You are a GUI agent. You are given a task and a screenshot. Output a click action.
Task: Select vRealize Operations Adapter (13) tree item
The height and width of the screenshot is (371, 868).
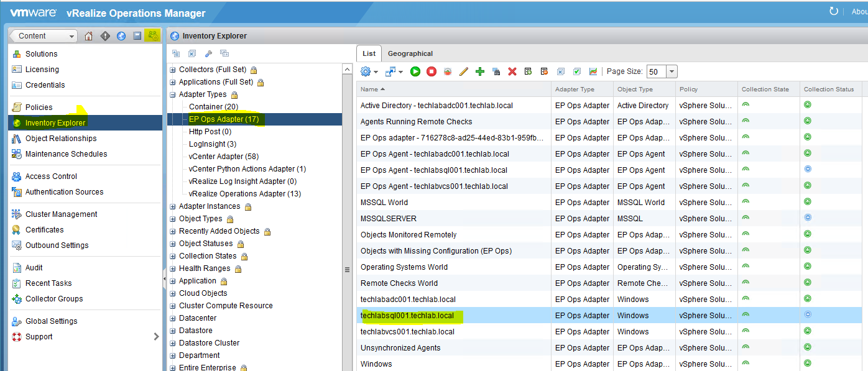click(244, 194)
